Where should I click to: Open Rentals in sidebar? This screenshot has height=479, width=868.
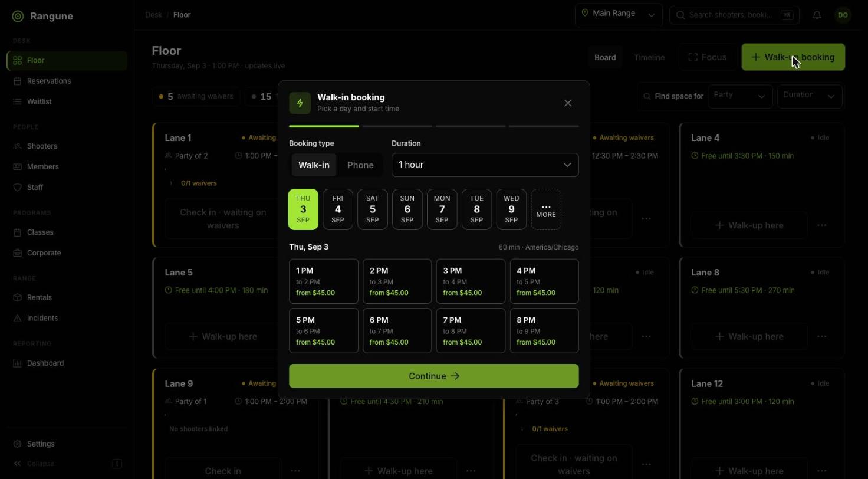pos(67,297)
